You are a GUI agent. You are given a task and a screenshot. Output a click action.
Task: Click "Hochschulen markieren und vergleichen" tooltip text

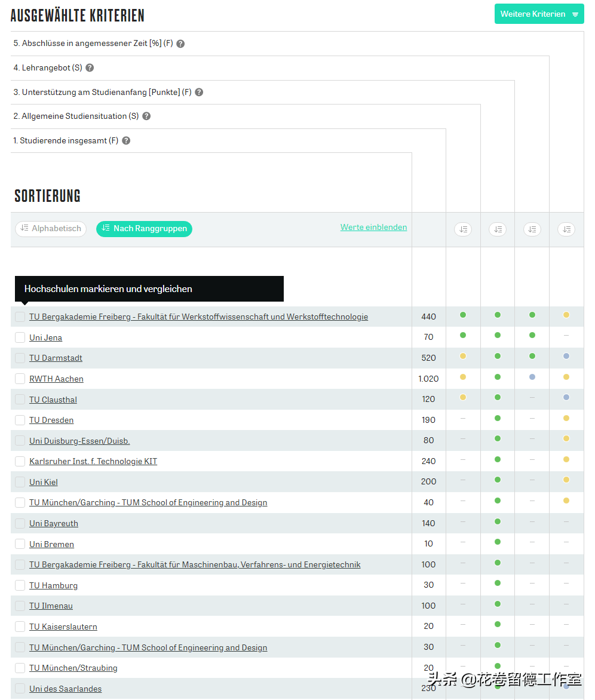point(108,289)
